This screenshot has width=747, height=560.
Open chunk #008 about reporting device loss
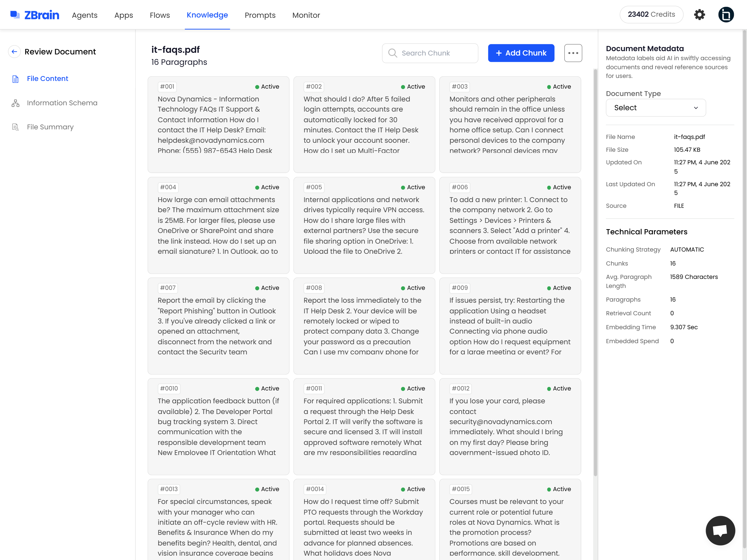(x=364, y=326)
